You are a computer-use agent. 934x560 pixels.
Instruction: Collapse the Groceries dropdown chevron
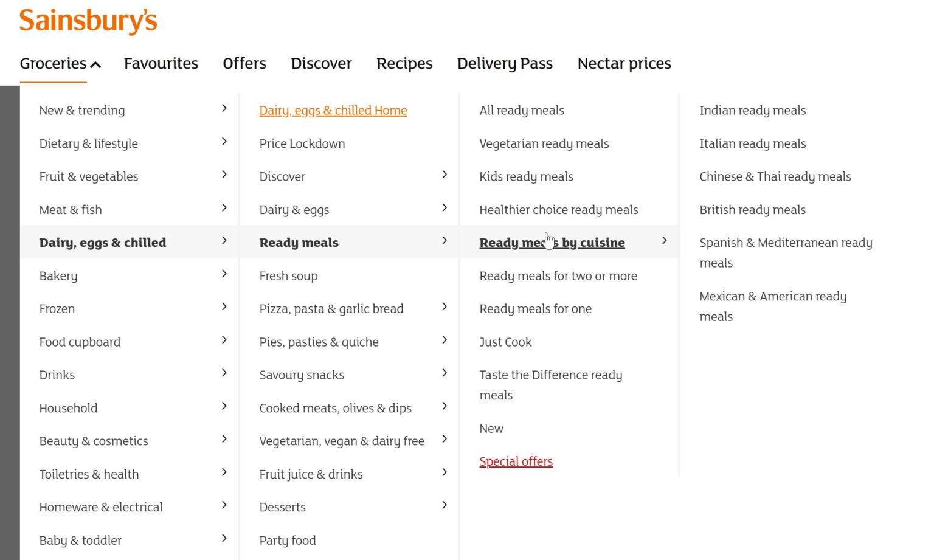95,63
